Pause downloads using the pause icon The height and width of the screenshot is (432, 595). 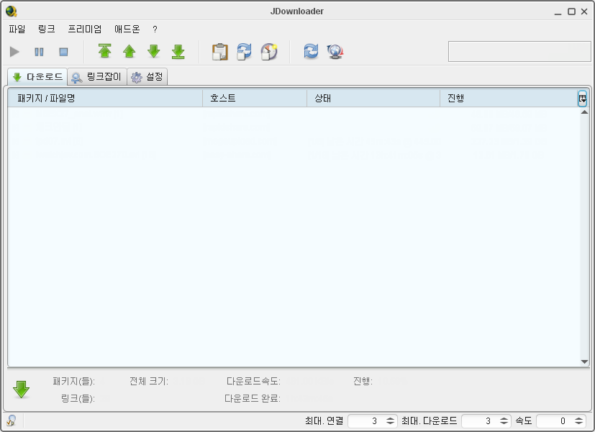pos(39,52)
